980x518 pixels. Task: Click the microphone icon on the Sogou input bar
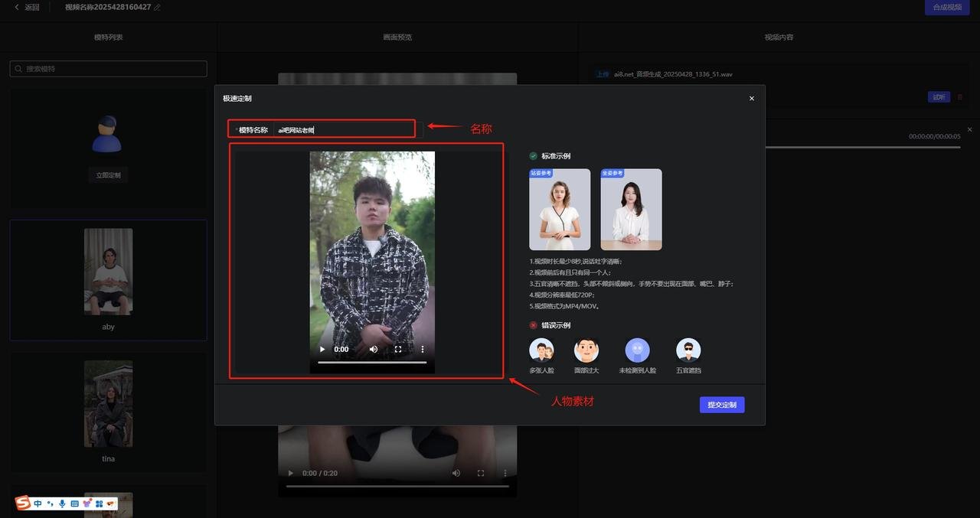pos(62,503)
